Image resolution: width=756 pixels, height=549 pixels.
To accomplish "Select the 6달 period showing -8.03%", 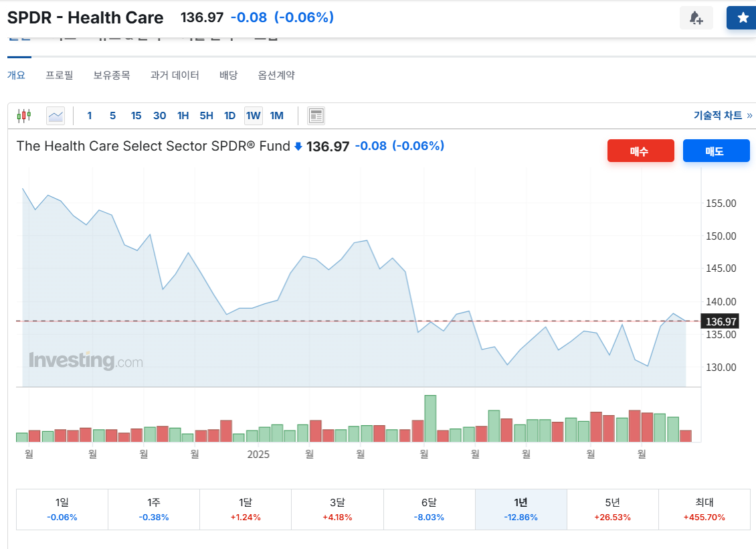I will (x=429, y=509).
